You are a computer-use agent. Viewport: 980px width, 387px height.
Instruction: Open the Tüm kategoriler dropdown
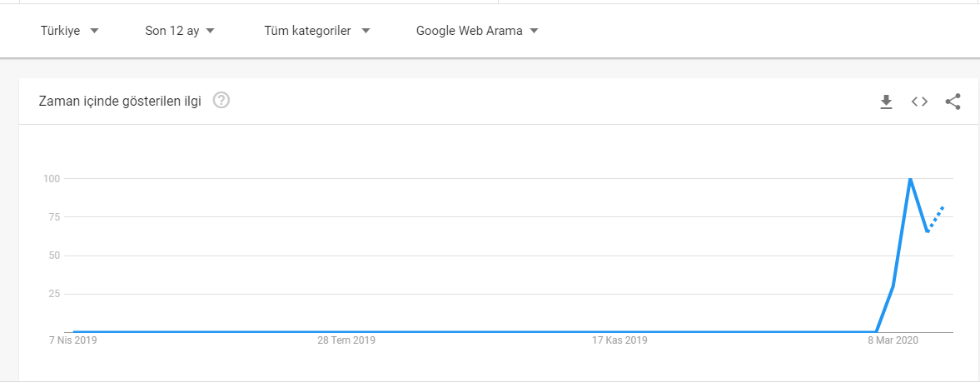[x=317, y=31]
